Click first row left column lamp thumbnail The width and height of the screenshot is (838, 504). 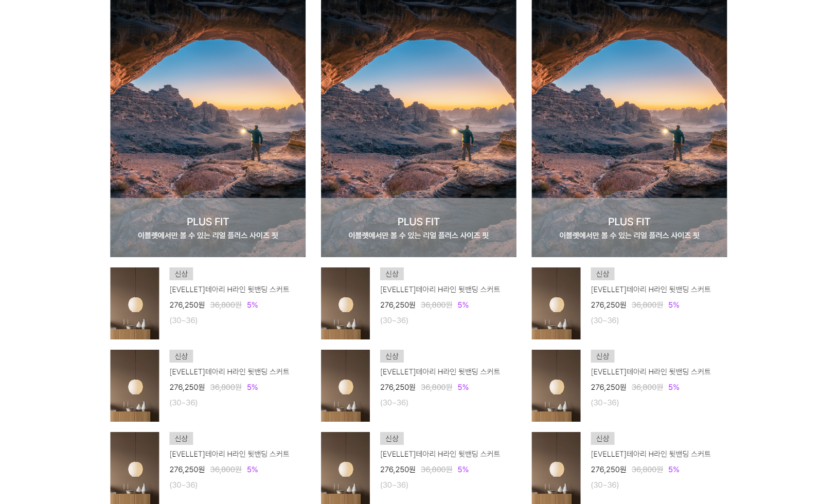[x=135, y=303]
